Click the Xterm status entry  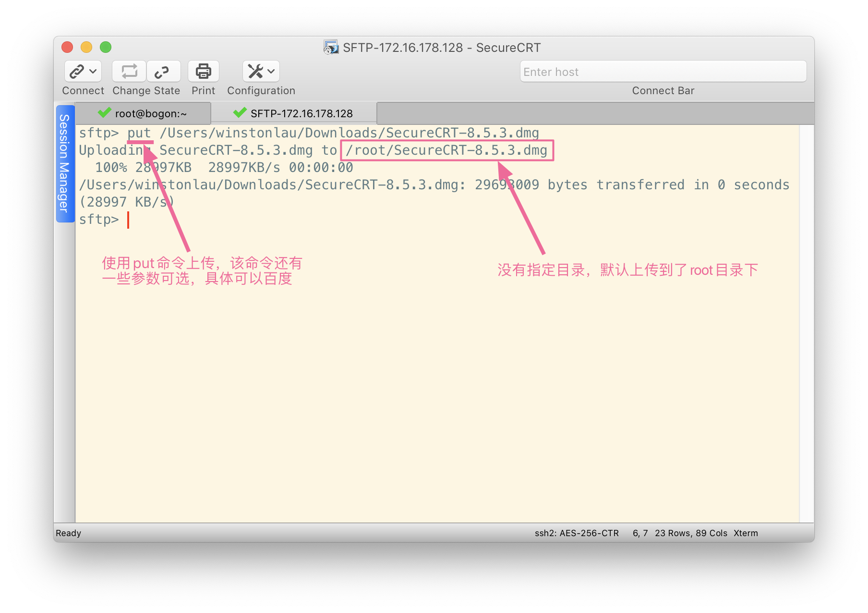pyautogui.click(x=746, y=533)
